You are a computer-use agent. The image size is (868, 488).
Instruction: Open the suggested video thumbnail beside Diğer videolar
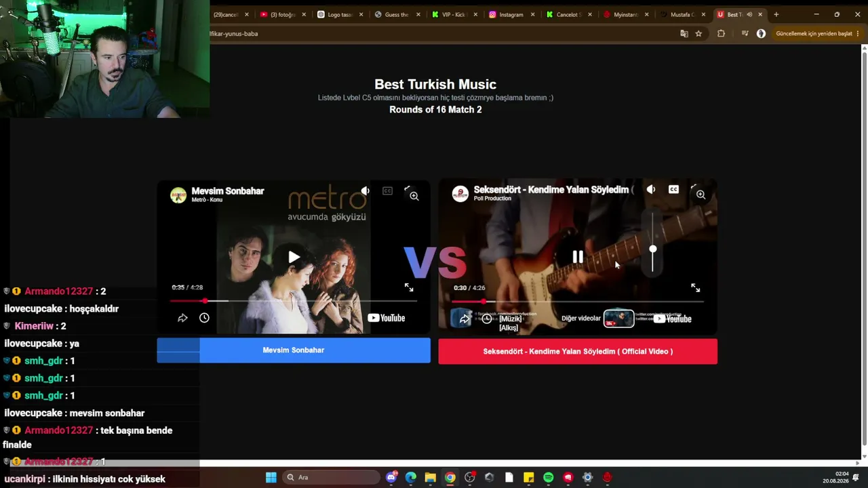tap(618, 319)
